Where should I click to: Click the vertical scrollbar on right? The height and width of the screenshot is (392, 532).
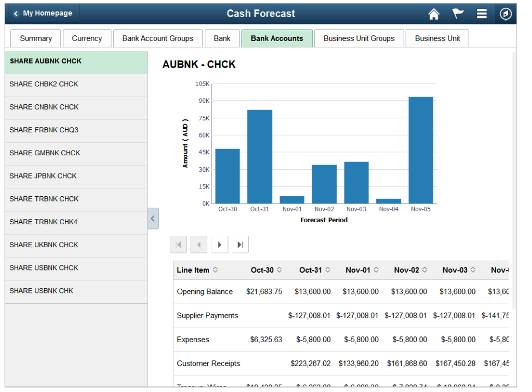pyautogui.click(x=514, y=180)
